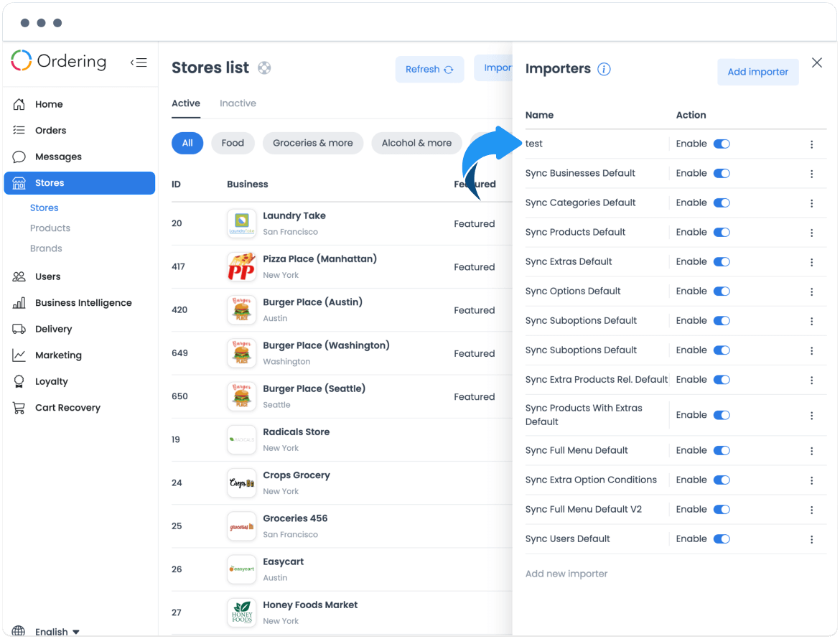Switch to the Active stores tab
This screenshot has height=639, width=840.
186,103
